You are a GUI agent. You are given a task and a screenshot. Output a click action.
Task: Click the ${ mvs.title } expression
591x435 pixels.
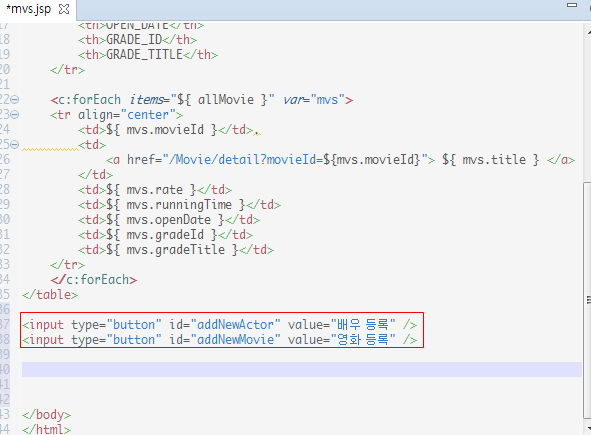coord(490,160)
